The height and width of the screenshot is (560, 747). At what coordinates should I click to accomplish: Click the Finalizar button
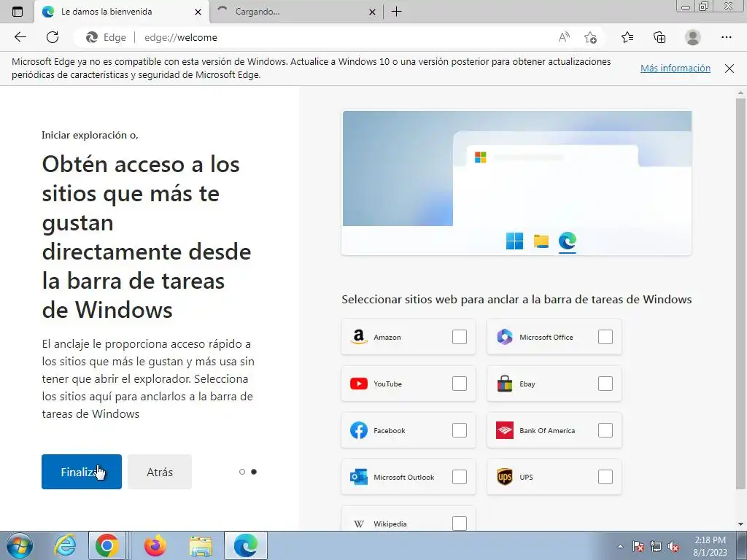pyautogui.click(x=82, y=472)
